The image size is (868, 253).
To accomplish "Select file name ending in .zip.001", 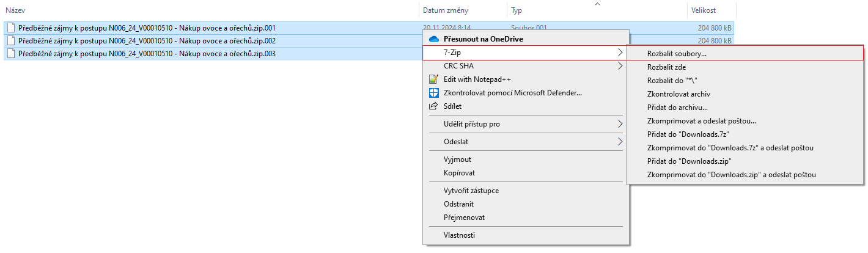I will 147,28.
